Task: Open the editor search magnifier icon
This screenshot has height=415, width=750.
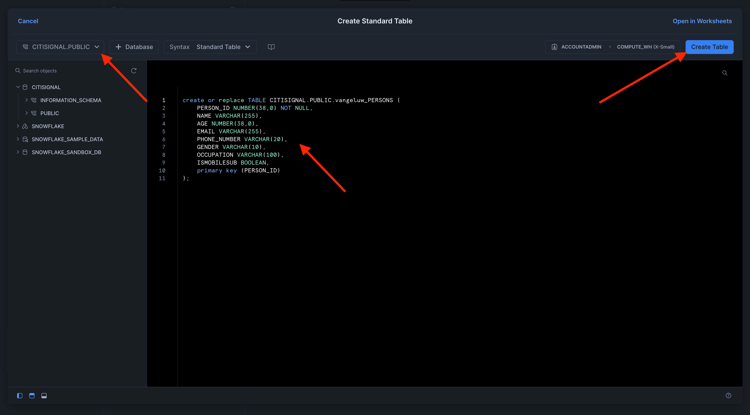Action: point(725,73)
